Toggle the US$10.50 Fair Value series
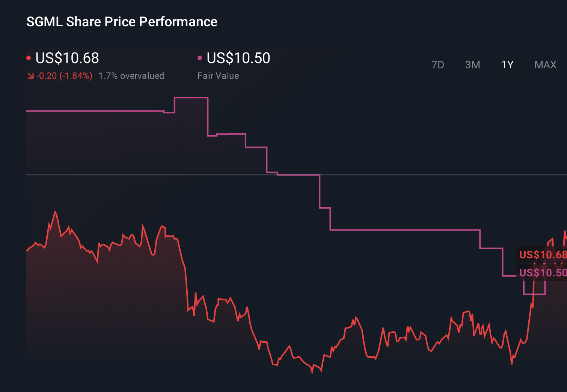 tap(239, 58)
